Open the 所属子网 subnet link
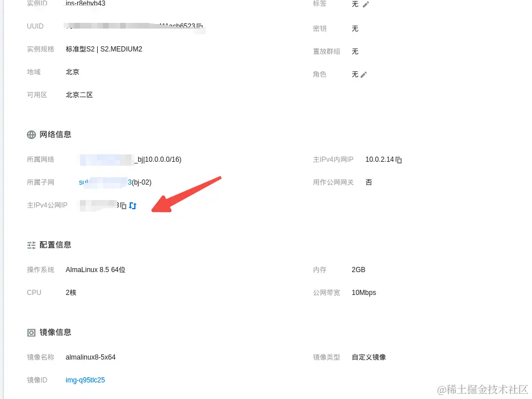The height and width of the screenshot is (399, 532). 105,182
